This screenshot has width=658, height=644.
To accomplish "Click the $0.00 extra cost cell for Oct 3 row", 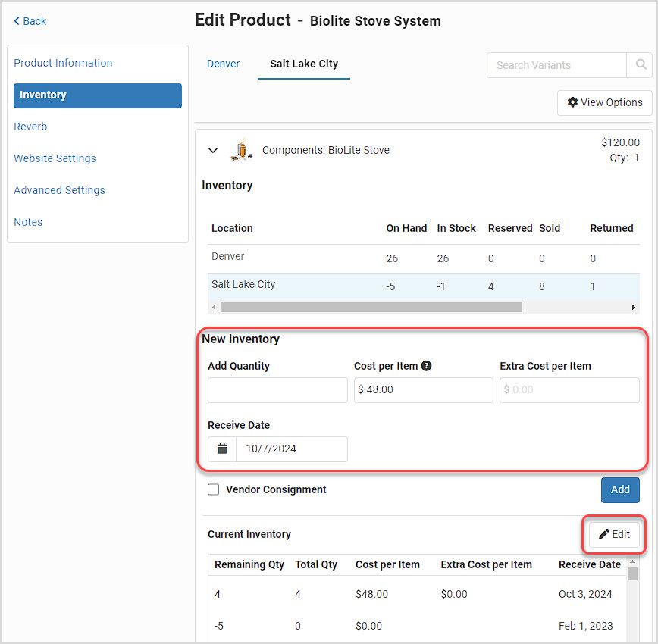I will [454, 594].
